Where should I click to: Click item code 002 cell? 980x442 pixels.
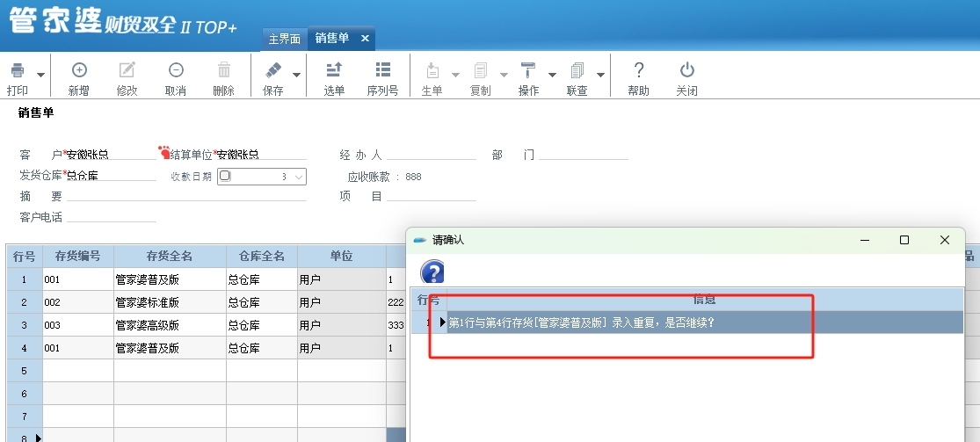point(77,302)
